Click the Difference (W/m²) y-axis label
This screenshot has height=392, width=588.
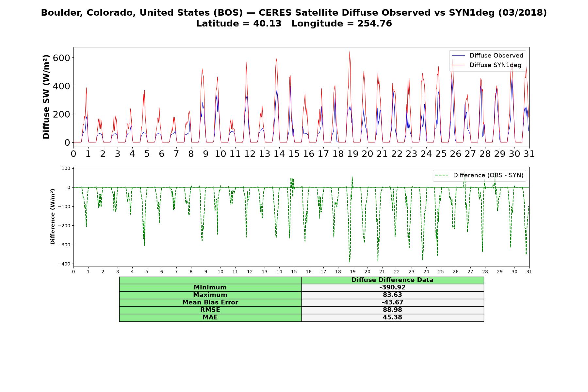[x=53, y=217]
